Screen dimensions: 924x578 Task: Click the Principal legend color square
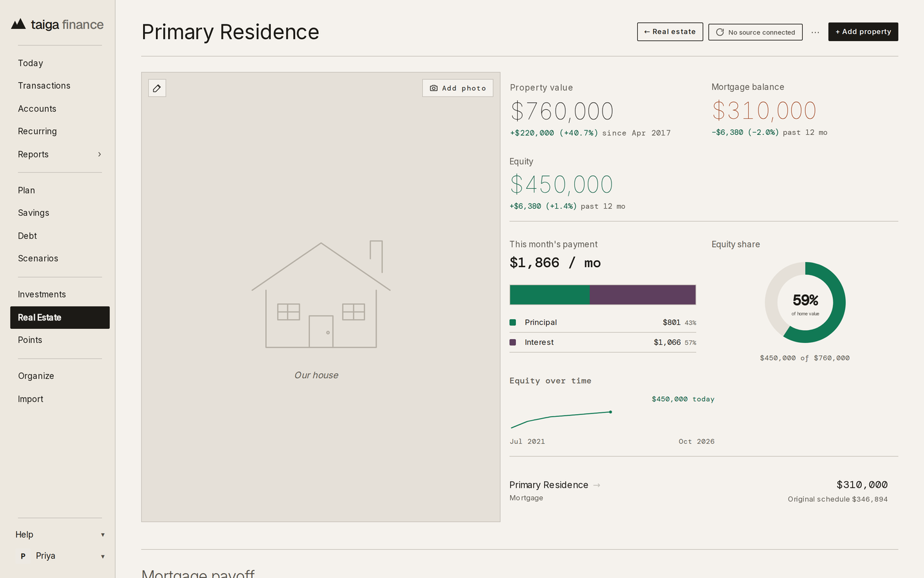513,322
